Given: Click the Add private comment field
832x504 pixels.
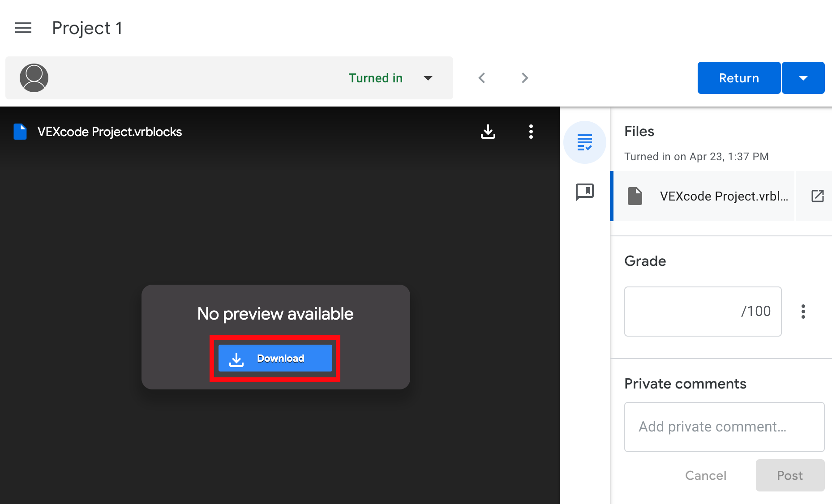Looking at the screenshot, I should point(724,427).
